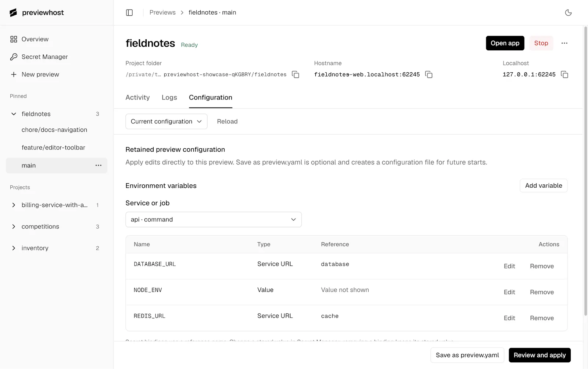Open the api · command service dropdown
This screenshot has width=588, height=369.
pyautogui.click(x=214, y=220)
